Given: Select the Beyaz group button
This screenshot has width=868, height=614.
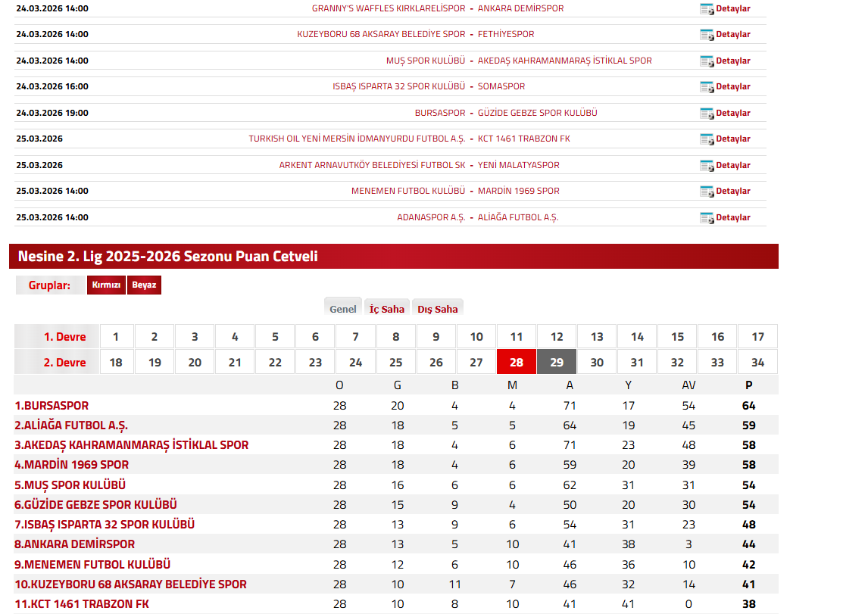Looking at the screenshot, I should pos(144,285).
